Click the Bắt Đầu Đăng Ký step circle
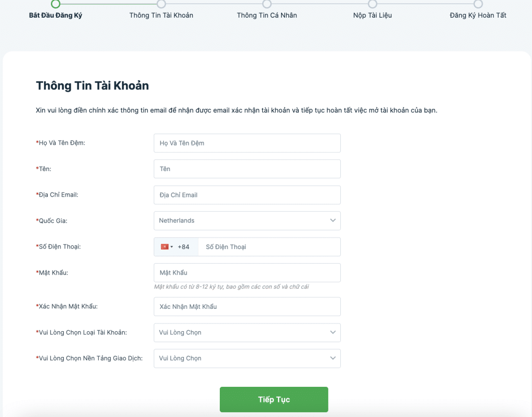This screenshot has height=417, width=532. pyautogui.click(x=56, y=4)
